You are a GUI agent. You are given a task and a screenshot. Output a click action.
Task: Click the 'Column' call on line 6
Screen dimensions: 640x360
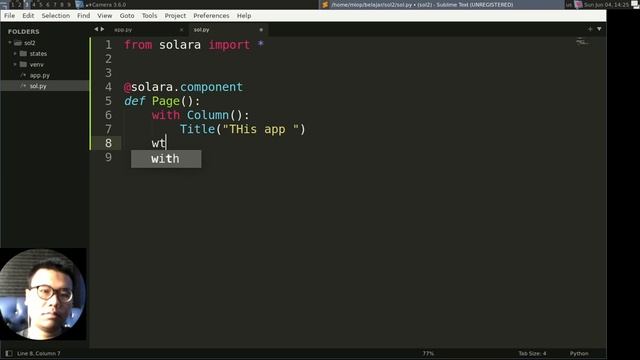coord(208,115)
